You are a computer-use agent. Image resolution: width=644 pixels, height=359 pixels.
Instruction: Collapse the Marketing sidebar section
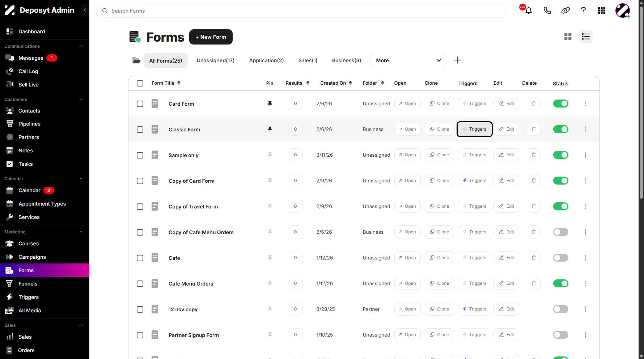(x=81, y=232)
